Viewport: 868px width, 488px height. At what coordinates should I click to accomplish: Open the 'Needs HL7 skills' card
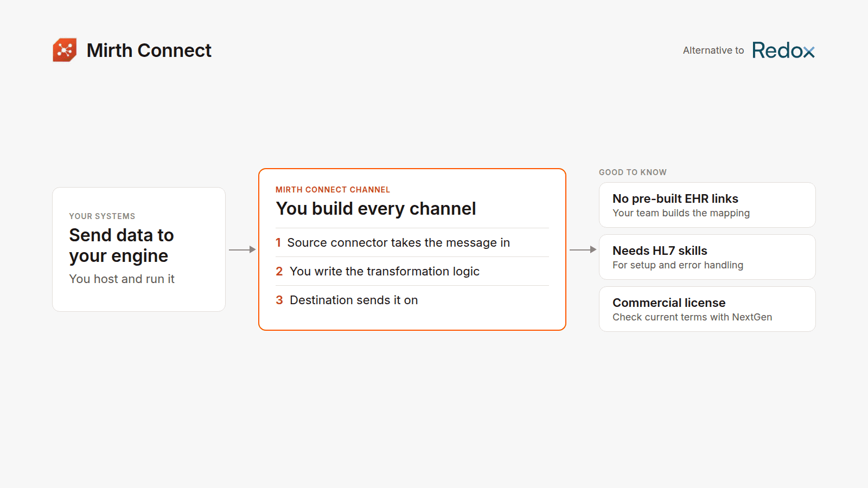coord(707,257)
